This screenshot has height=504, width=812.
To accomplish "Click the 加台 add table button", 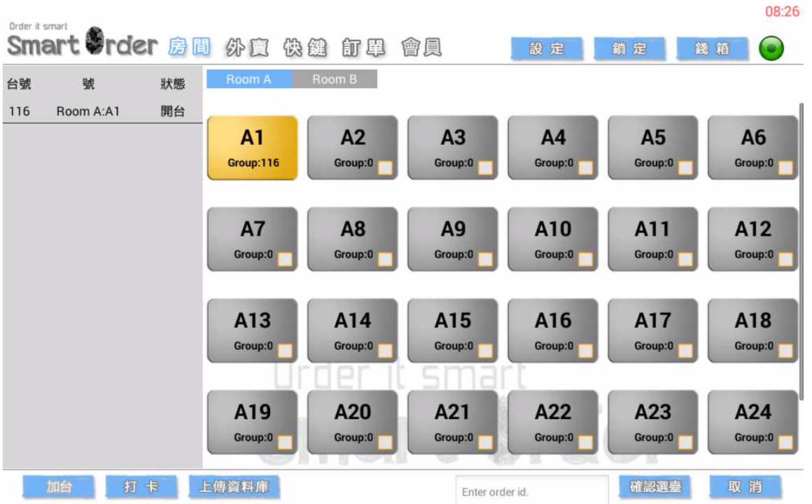I will click(59, 487).
